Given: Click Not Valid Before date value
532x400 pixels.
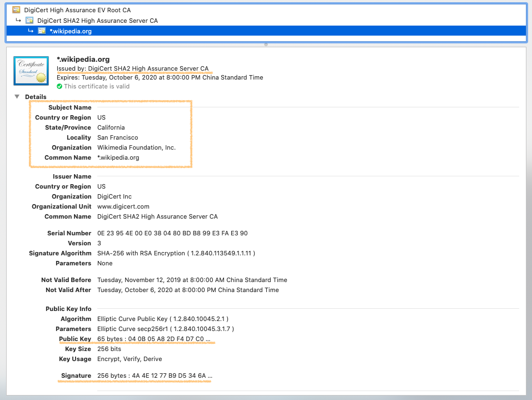Looking at the screenshot, I should (x=192, y=280).
